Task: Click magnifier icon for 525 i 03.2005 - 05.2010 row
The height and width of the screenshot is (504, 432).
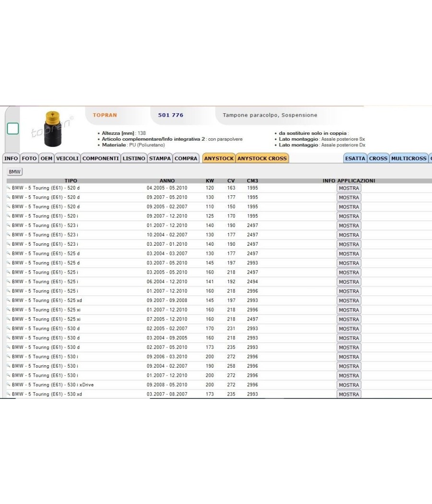Action: click(8, 272)
